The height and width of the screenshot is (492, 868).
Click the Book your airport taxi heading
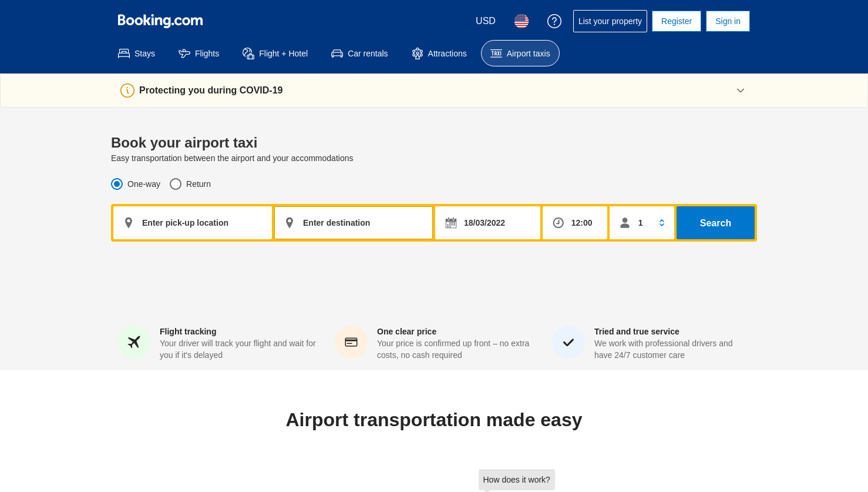coord(184,143)
